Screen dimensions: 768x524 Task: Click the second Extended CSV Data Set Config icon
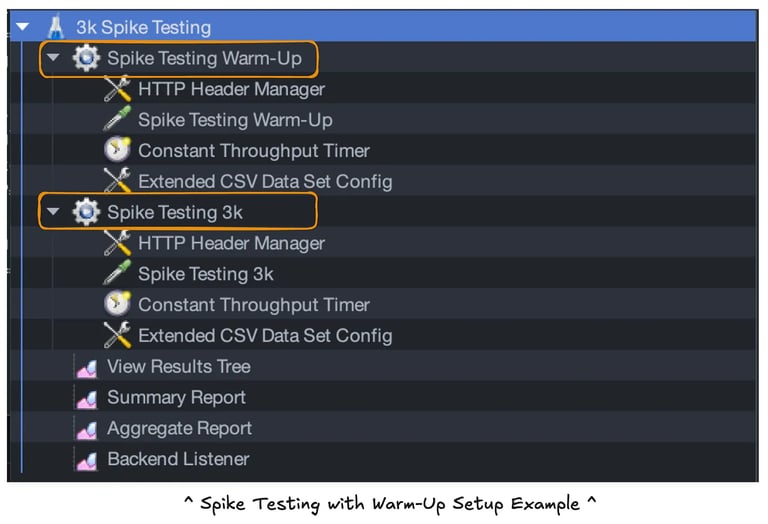(x=118, y=336)
